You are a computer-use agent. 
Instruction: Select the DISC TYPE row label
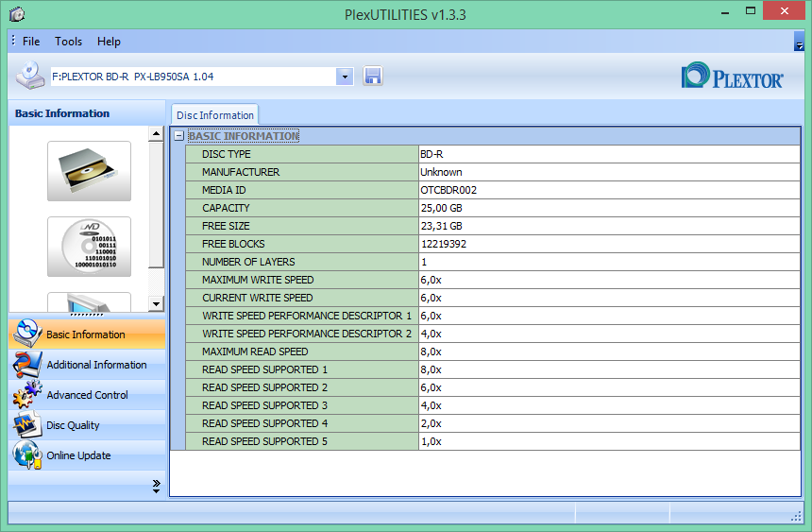(226, 154)
